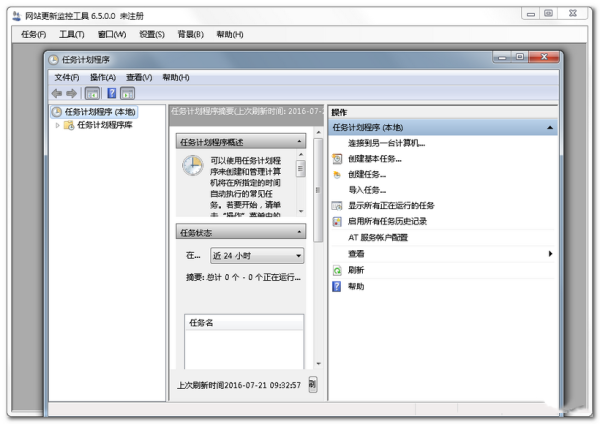
Task: Click center pane scrollbar up arrow
Action: [x=318, y=132]
